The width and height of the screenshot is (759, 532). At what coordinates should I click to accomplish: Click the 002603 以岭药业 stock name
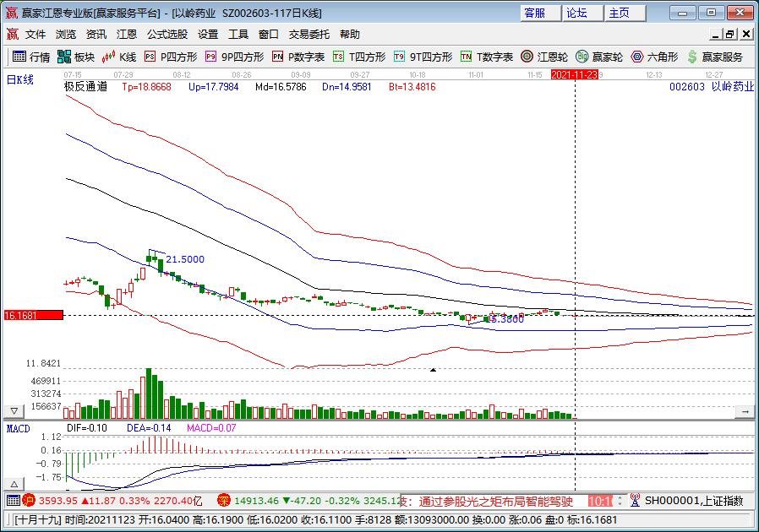pos(712,87)
